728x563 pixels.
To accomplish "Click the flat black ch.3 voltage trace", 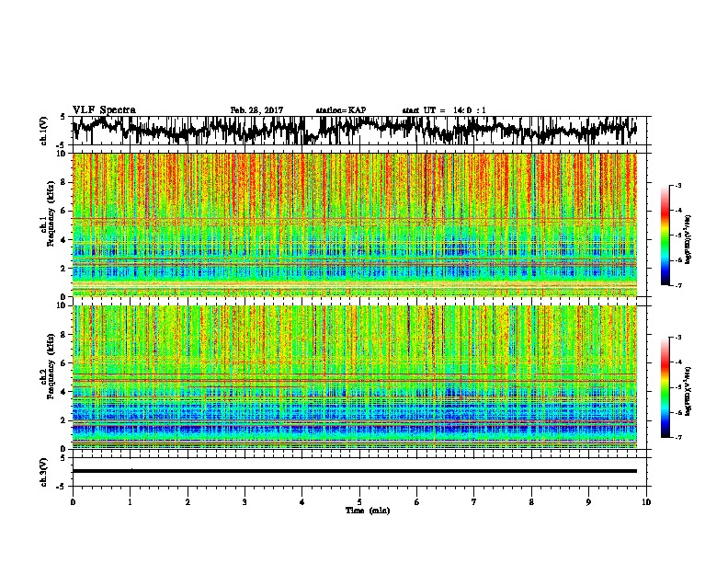I will click(x=355, y=471).
